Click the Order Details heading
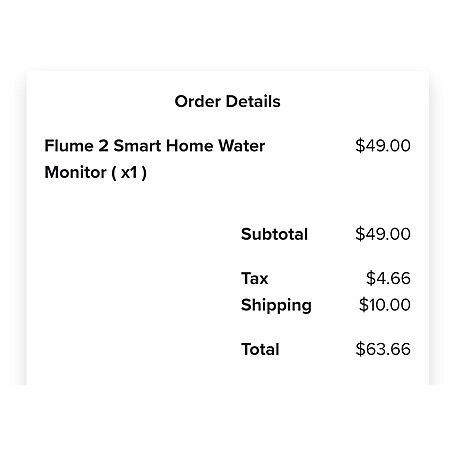The width and height of the screenshot is (450, 450). pos(227,101)
